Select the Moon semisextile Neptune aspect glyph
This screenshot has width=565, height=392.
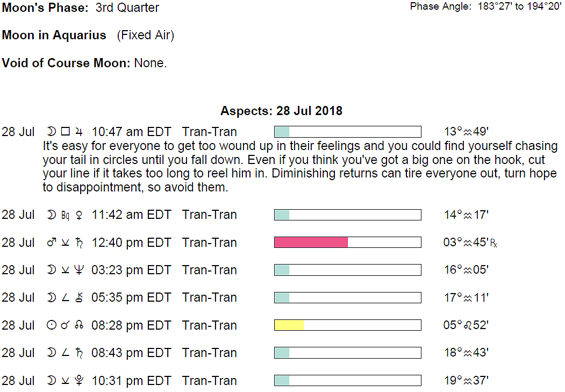[x=66, y=270]
